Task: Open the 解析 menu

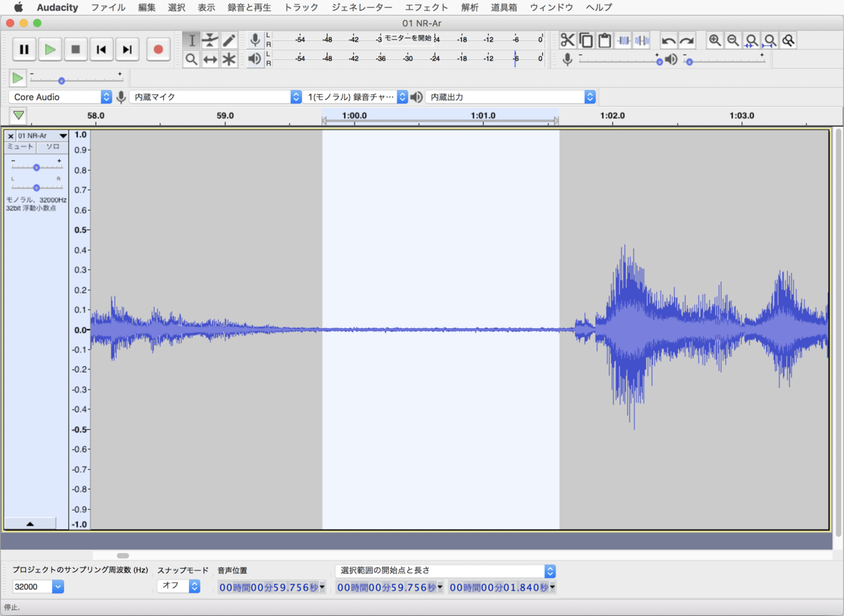Action: pyautogui.click(x=470, y=8)
